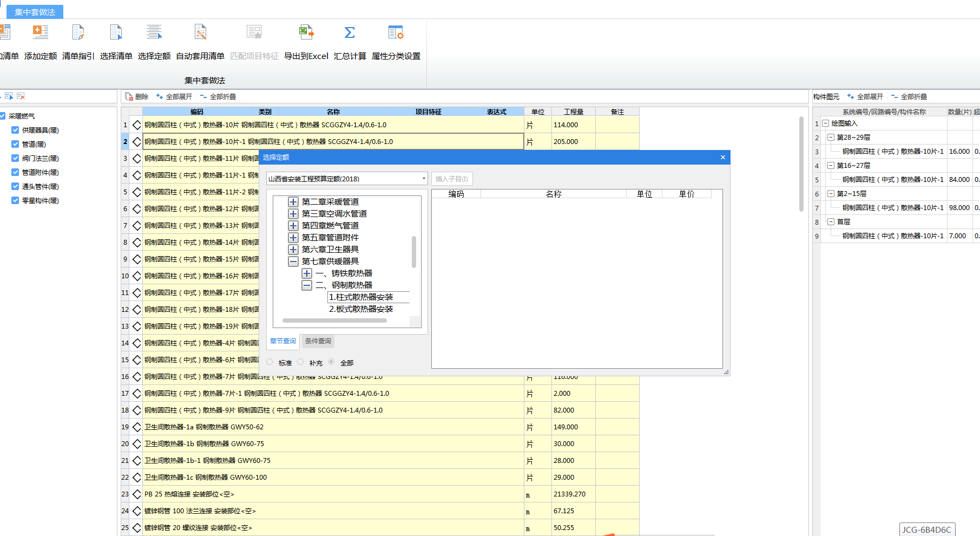Click the 清单指引 toolbar icon

click(78, 32)
